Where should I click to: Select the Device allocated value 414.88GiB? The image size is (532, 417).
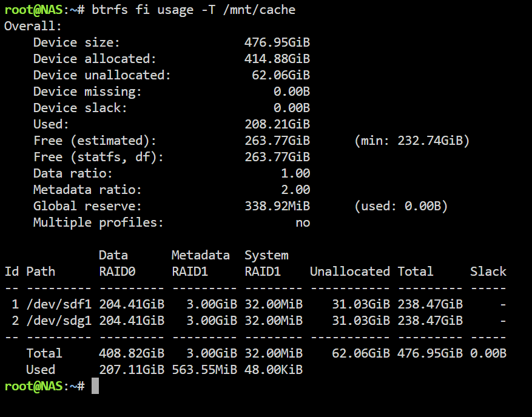(277, 59)
